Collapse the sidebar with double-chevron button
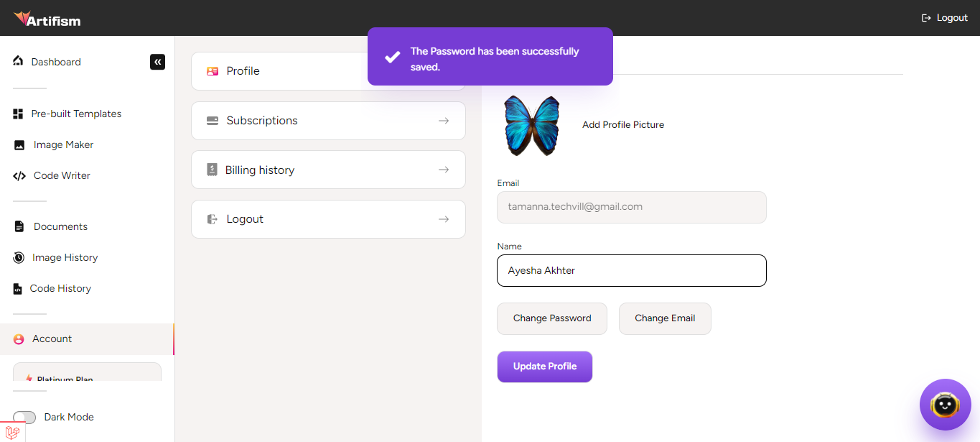Image resolution: width=980 pixels, height=442 pixels. coord(157,62)
